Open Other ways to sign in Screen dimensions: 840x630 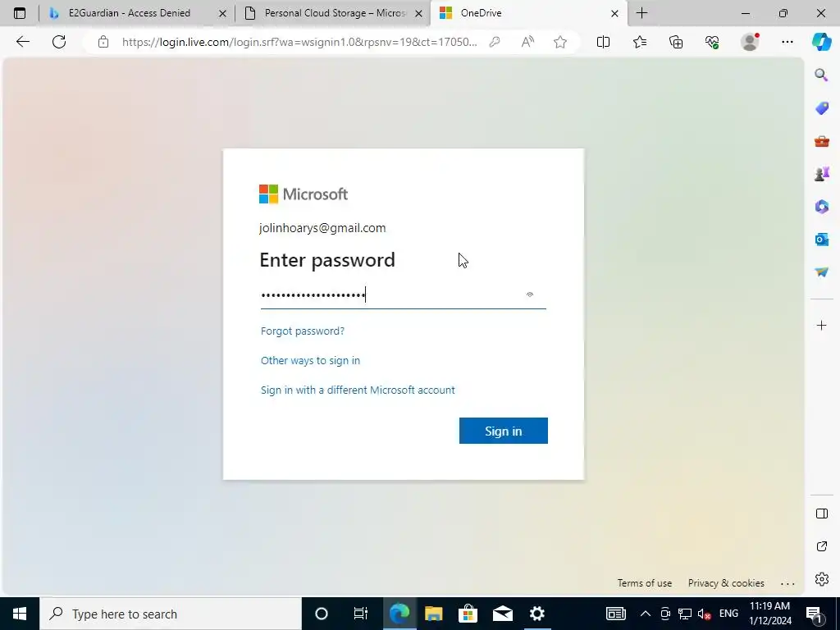[x=310, y=361]
